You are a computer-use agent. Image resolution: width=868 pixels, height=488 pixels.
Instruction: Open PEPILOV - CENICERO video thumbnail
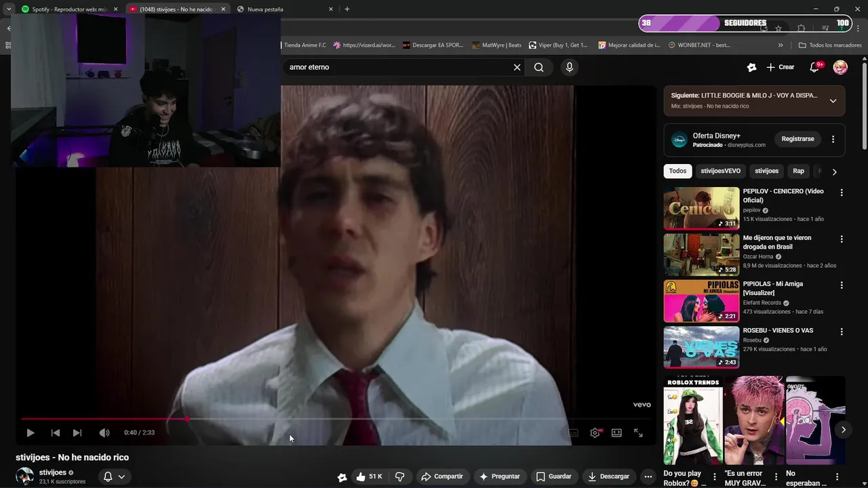pyautogui.click(x=701, y=208)
